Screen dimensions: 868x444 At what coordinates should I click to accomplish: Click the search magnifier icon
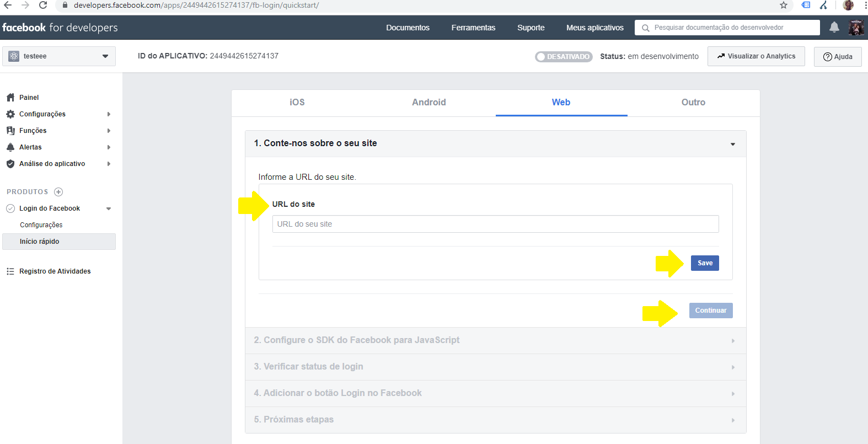tap(645, 28)
